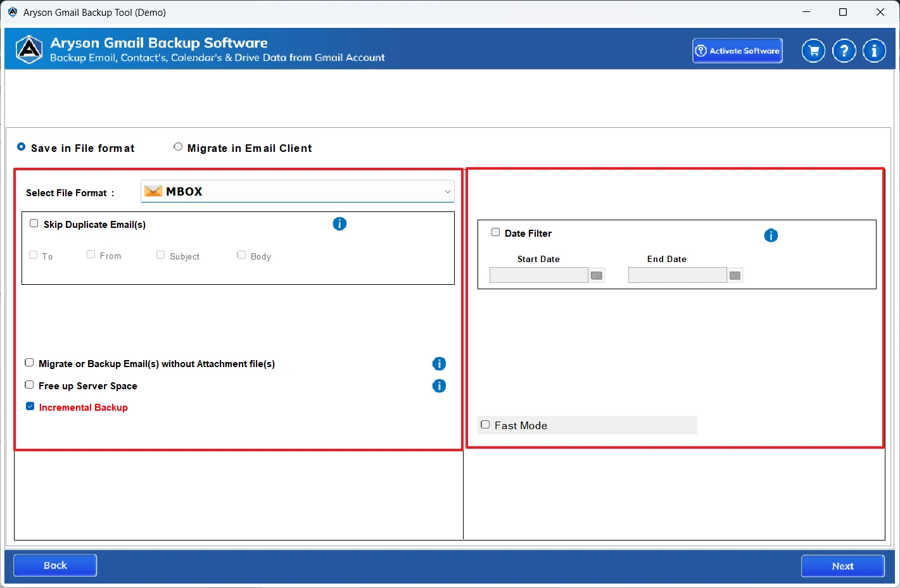This screenshot has height=588, width=900.
Task: Tick the Body duplicate criteria checkbox
Action: [x=241, y=255]
